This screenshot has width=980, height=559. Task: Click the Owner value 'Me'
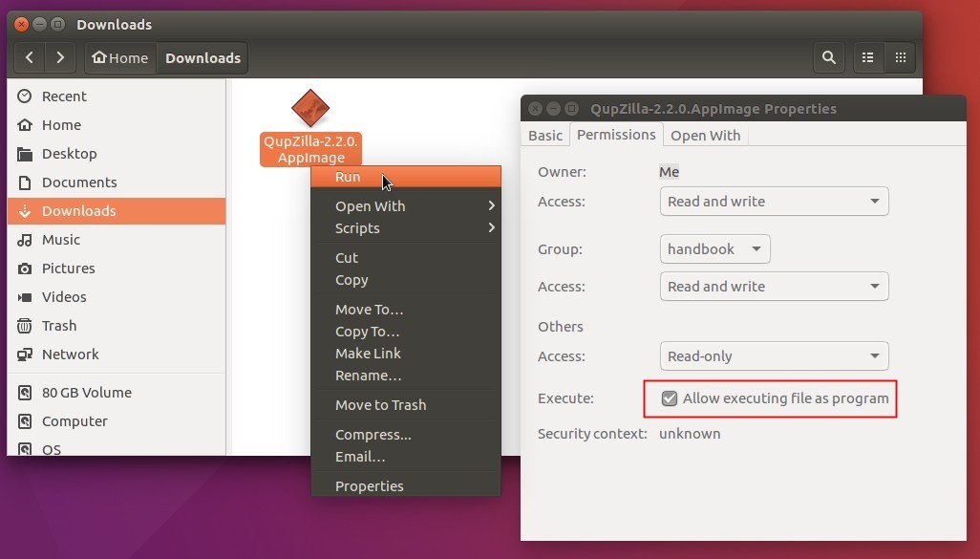click(669, 172)
